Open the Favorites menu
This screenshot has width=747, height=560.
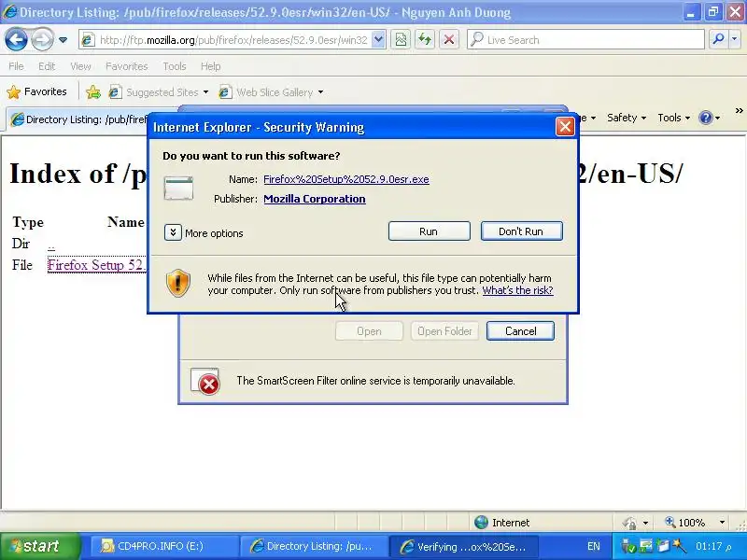[x=127, y=66]
